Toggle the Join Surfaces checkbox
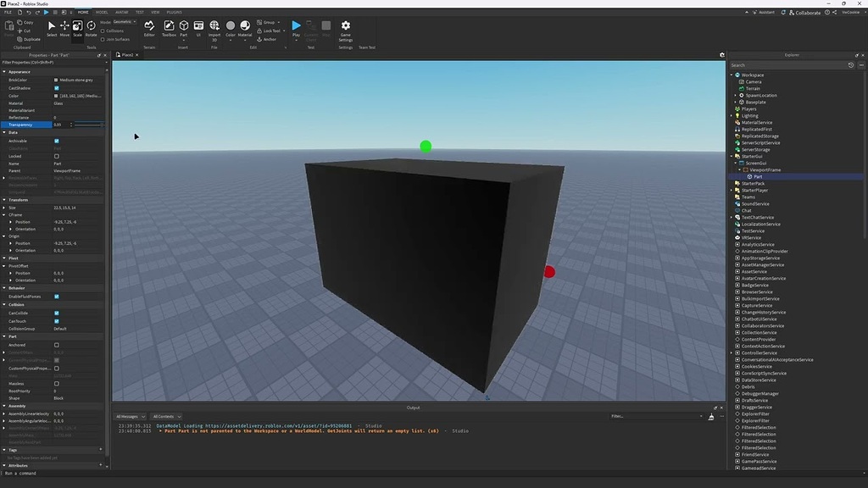 point(103,39)
